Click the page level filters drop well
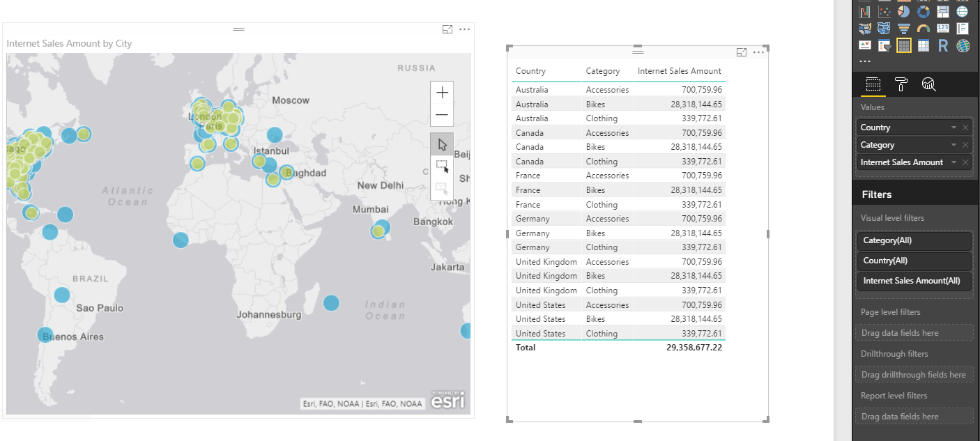980x441 pixels. pos(914,333)
